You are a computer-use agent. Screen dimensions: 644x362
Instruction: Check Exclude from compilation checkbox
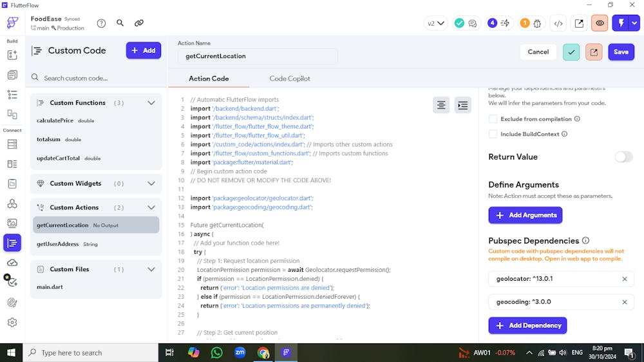pos(493,119)
